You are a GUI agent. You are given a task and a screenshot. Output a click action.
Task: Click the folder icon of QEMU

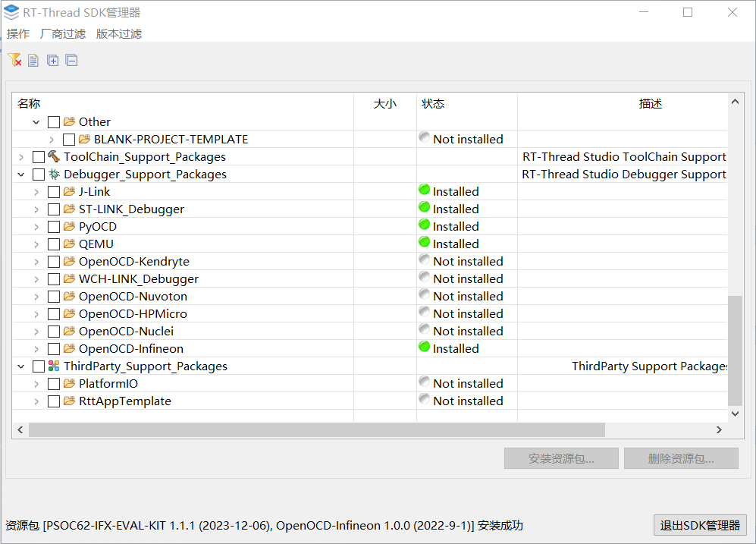pos(70,244)
